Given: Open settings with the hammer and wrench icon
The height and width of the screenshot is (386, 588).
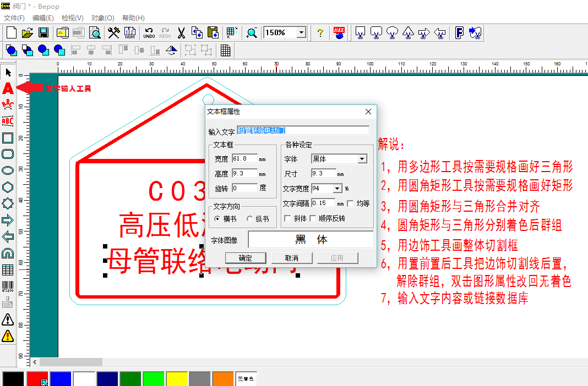Looking at the screenshot, I should click(113, 33).
